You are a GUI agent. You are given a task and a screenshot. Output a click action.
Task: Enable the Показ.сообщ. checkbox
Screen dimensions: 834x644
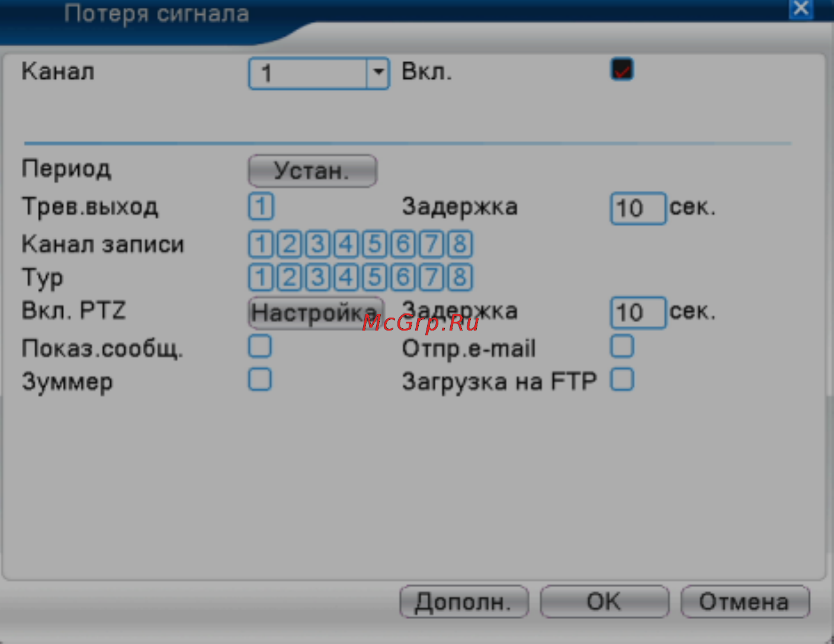point(260,347)
